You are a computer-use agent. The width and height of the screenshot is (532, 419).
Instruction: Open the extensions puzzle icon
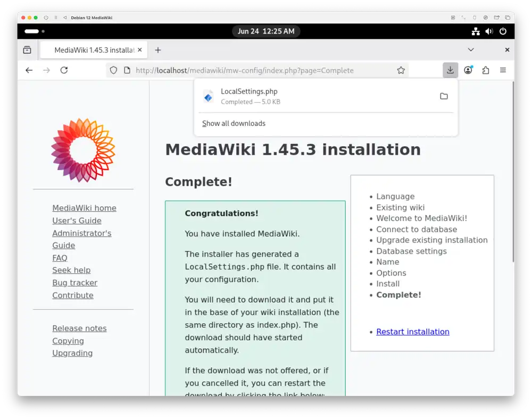pyautogui.click(x=486, y=70)
